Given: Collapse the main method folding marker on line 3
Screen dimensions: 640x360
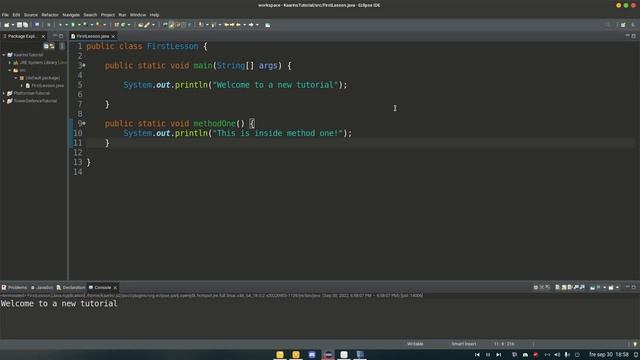Looking at the screenshot, I should click(84, 65).
